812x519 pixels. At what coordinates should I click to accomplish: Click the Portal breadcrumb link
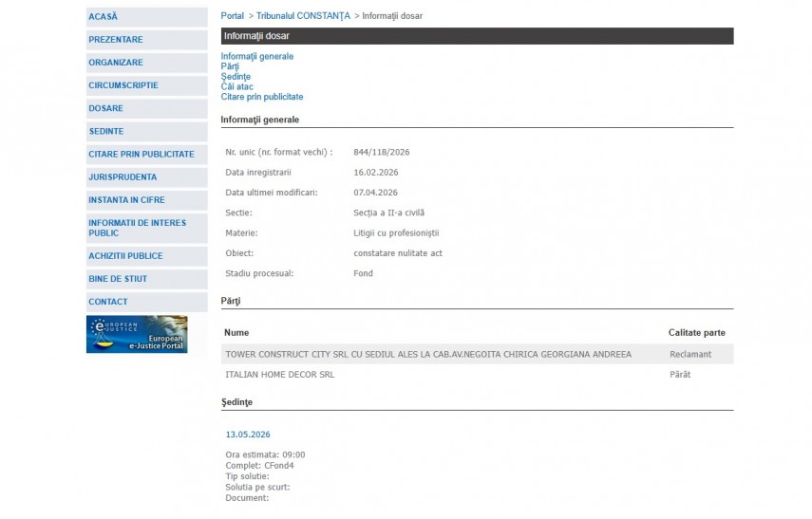(232, 16)
